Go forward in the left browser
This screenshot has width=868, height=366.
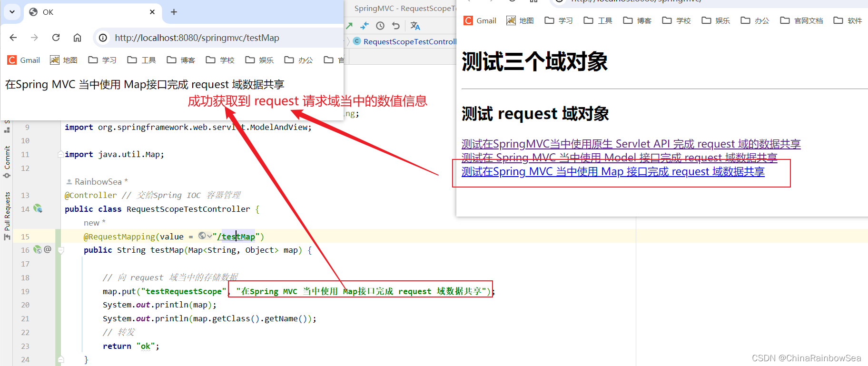34,38
